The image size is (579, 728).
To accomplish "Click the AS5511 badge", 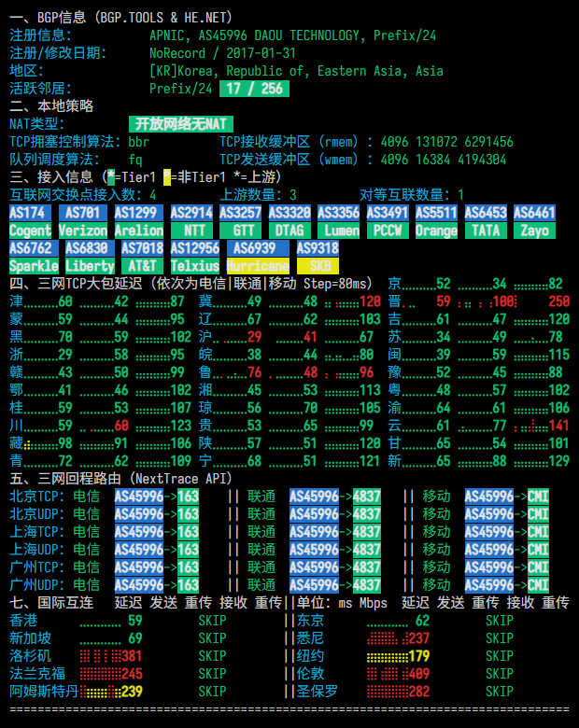I will tap(436, 213).
